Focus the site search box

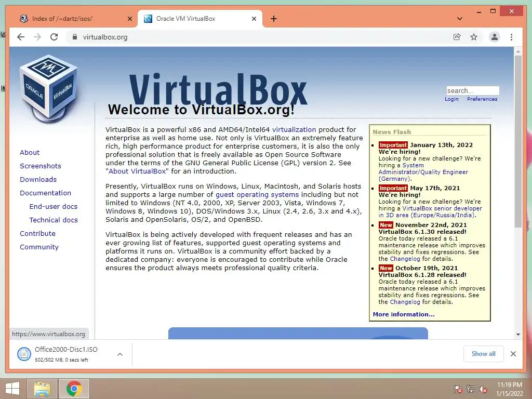473,90
